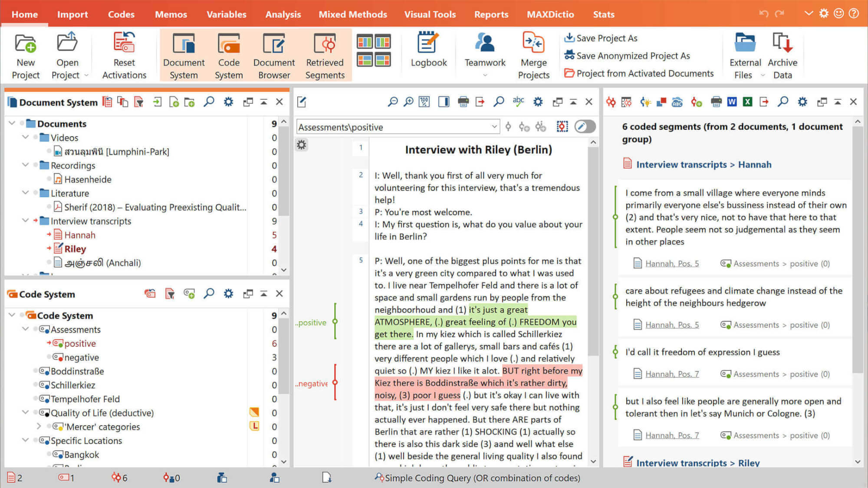Open the Document Browser tool
The image size is (868, 488).
point(273,54)
